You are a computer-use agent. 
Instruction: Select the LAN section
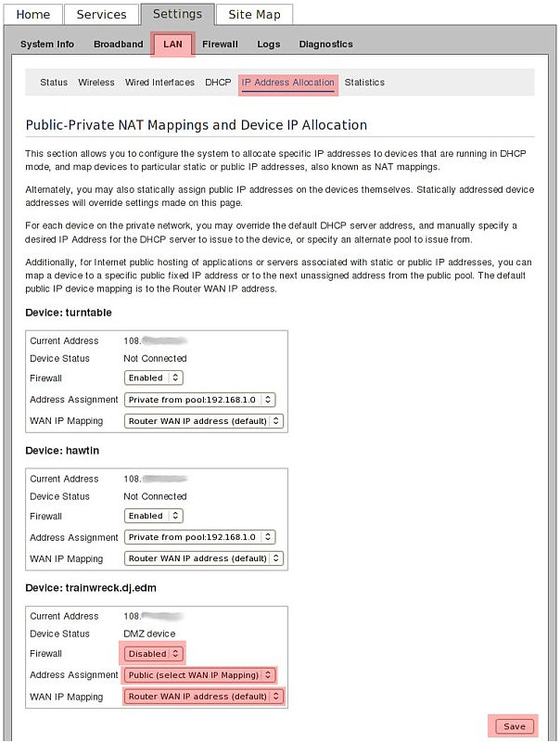point(173,45)
